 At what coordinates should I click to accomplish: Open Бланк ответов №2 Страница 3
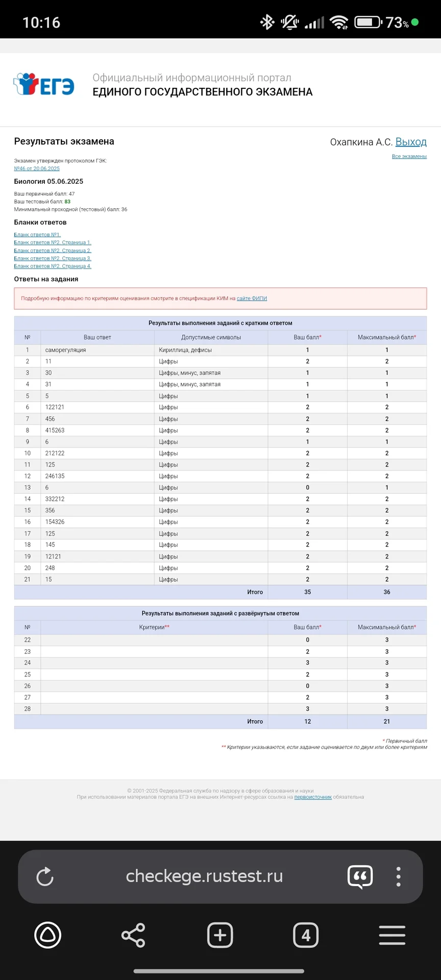click(53, 258)
